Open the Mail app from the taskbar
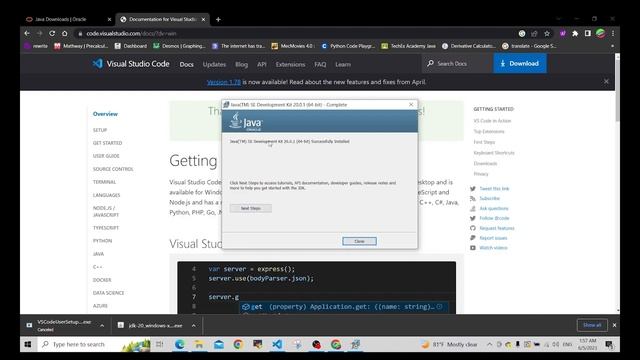Image resolution: width=640 pixels, height=360 pixels. tap(219, 344)
